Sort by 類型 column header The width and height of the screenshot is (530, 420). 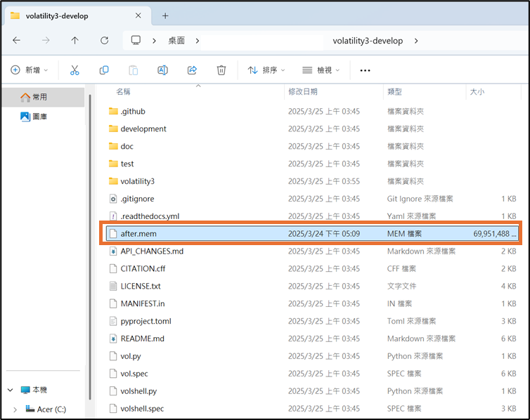[x=394, y=91]
